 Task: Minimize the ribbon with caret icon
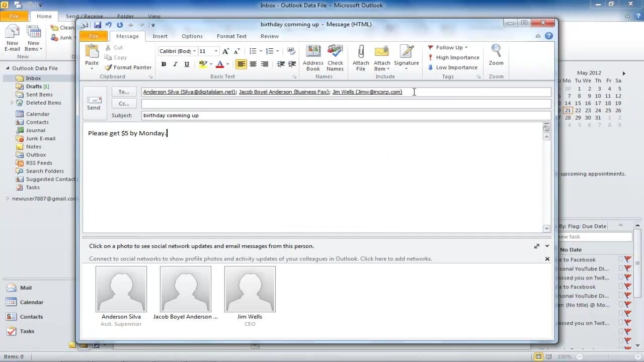coord(538,36)
